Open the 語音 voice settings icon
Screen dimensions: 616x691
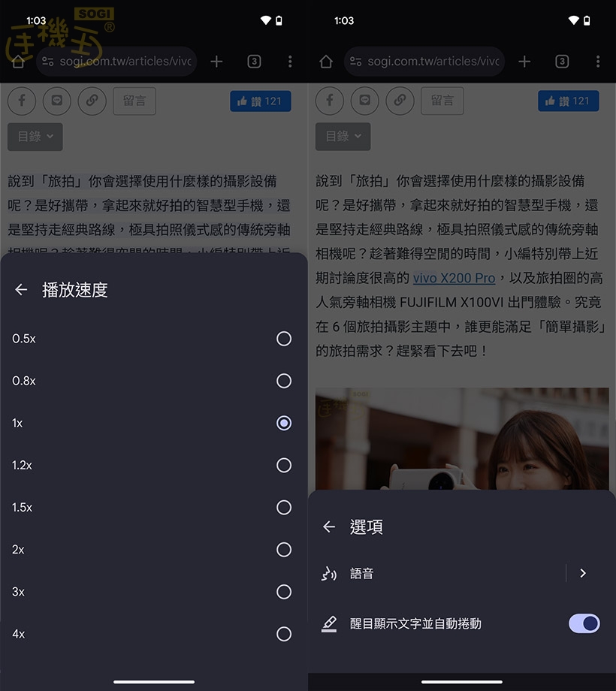[x=328, y=573]
